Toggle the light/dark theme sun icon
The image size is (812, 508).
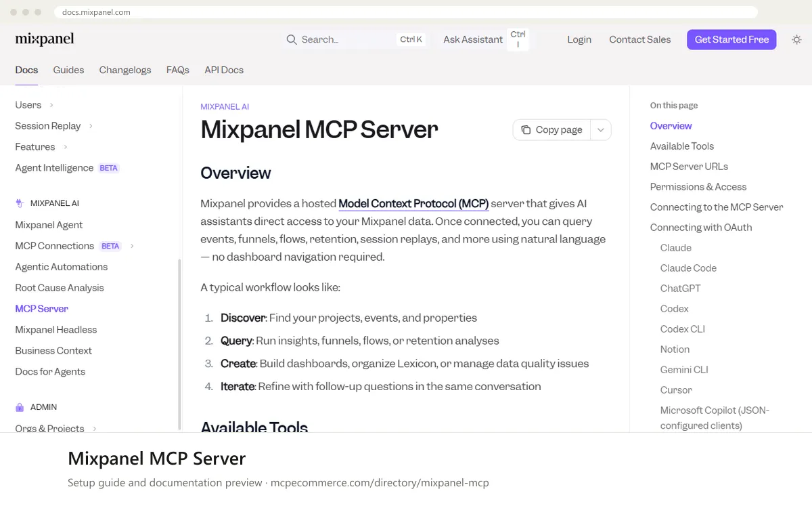(796, 39)
